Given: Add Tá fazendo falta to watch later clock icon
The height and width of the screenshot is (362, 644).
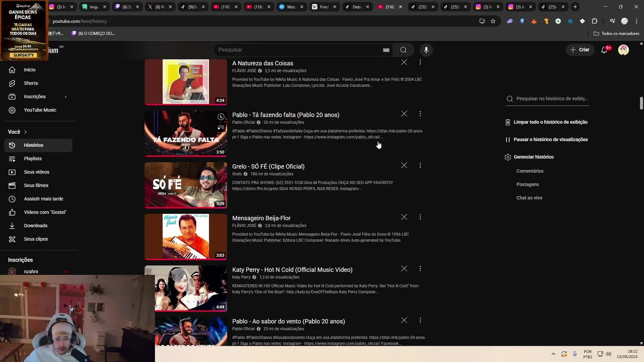Looking at the screenshot, I should 221,117.
